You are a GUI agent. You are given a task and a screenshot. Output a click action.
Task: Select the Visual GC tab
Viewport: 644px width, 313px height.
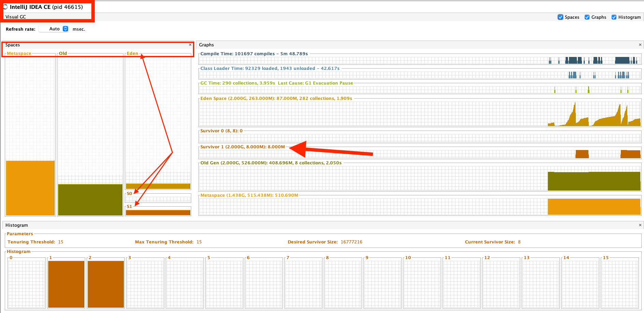(x=16, y=17)
